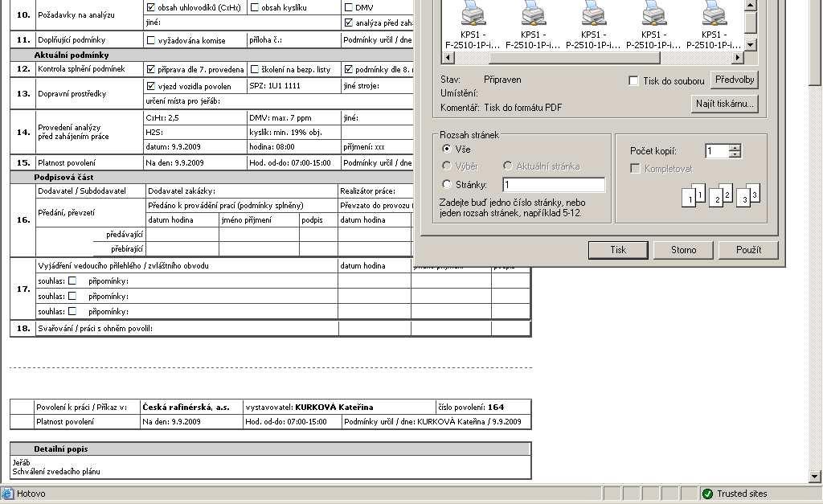The image size is (823, 504).
Task: Decrease copies with the stepper down arrow
Action: coord(735,154)
